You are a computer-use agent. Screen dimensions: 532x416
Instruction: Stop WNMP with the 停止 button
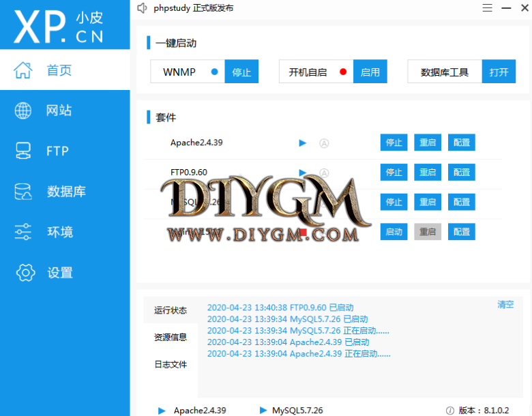tap(241, 72)
